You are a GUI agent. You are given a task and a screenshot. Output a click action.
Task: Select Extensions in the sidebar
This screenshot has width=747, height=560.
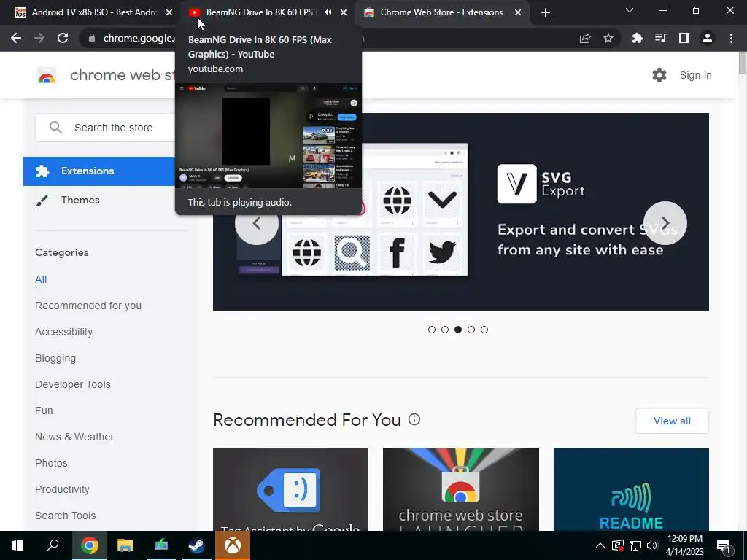click(99, 171)
